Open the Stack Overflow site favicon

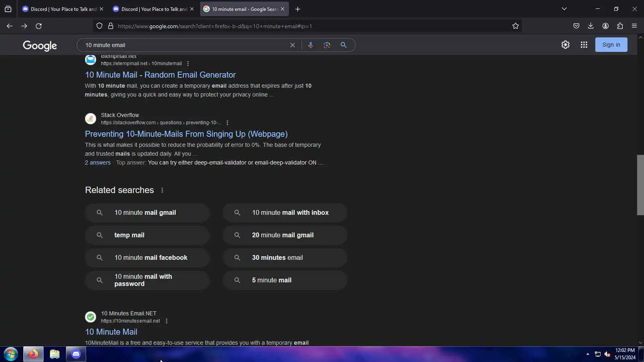coord(91,119)
